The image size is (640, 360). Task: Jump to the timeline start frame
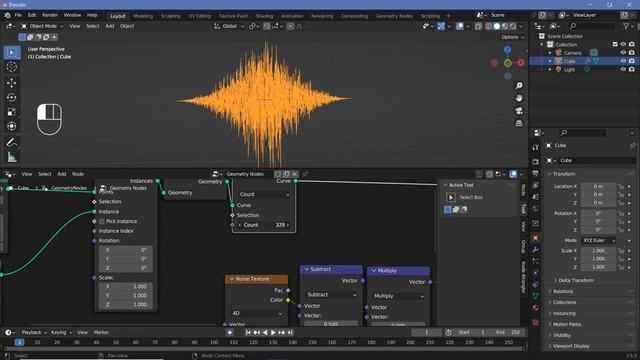pos(248,333)
